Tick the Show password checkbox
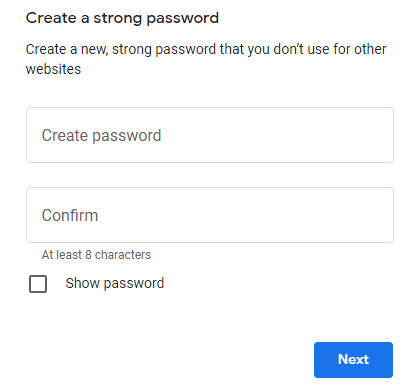 [x=38, y=284]
